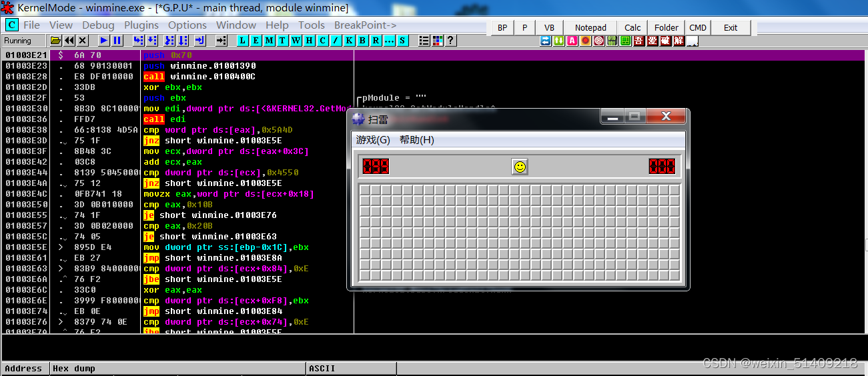This screenshot has height=376, width=868.
Task: Open the View menu
Action: pos(61,25)
